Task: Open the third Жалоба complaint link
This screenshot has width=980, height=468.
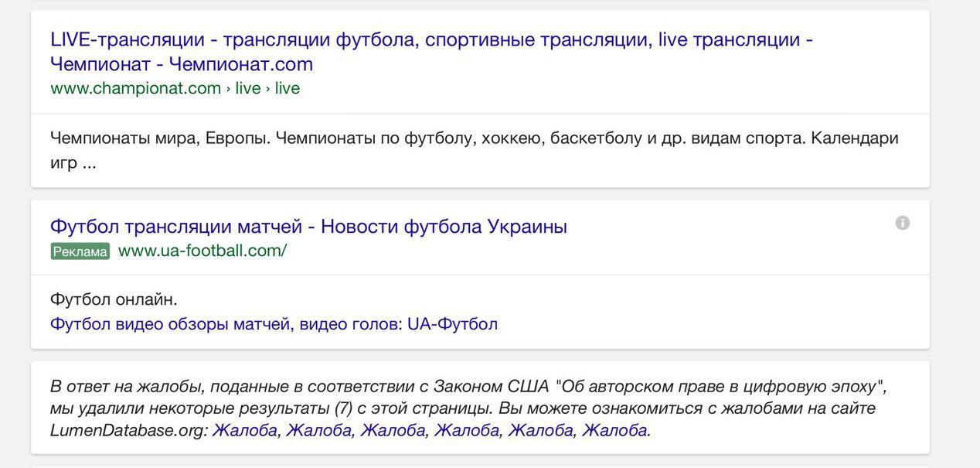Action: 393,429
